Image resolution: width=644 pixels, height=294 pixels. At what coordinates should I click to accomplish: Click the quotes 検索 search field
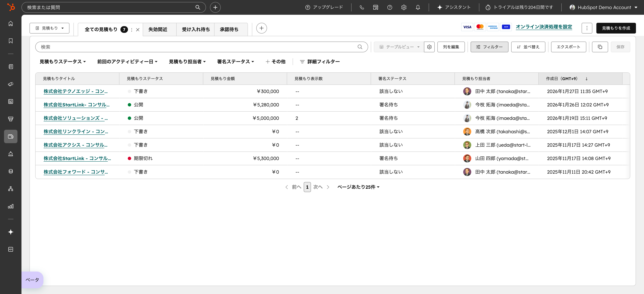point(198,47)
